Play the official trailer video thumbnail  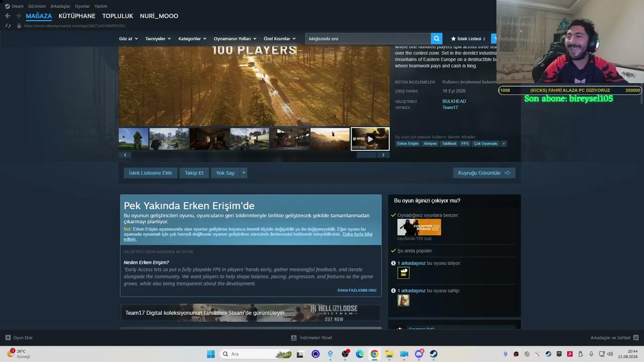[x=370, y=139]
